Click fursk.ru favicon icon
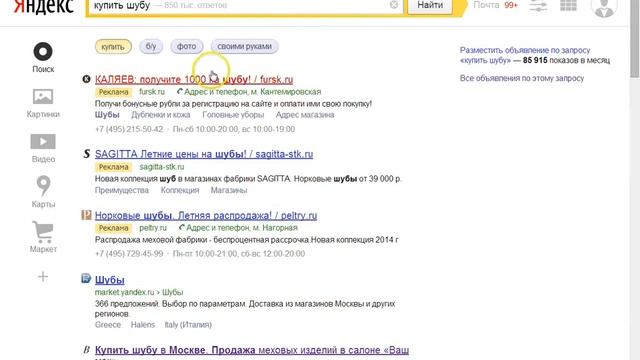640x360 pixels. (86, 79)
